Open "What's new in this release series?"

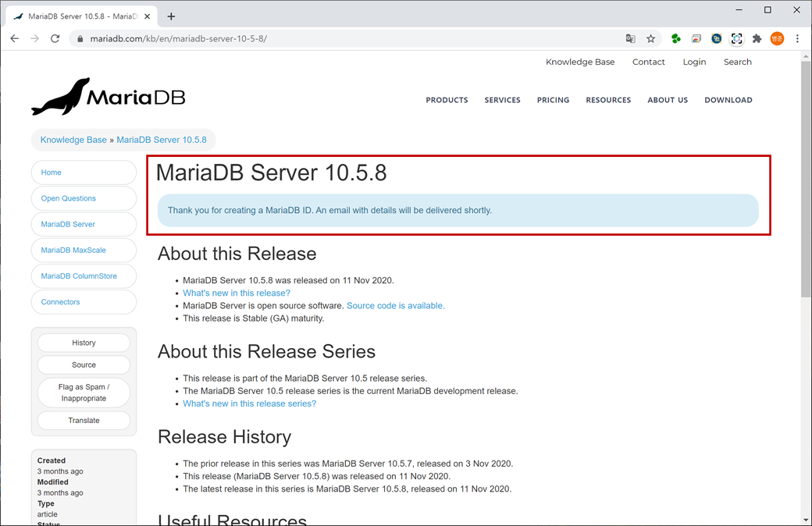[250, 403]
